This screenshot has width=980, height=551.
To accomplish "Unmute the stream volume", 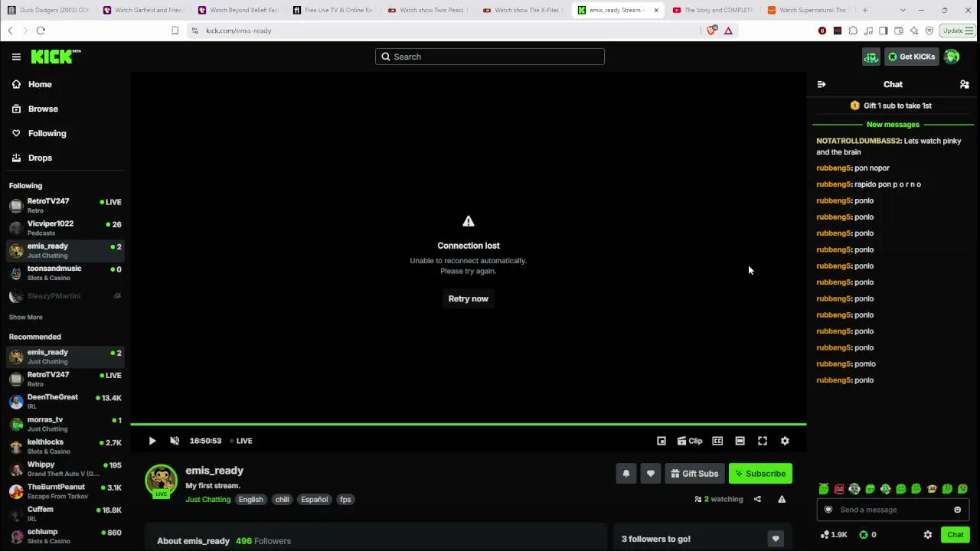I will [x=175, y=441].
